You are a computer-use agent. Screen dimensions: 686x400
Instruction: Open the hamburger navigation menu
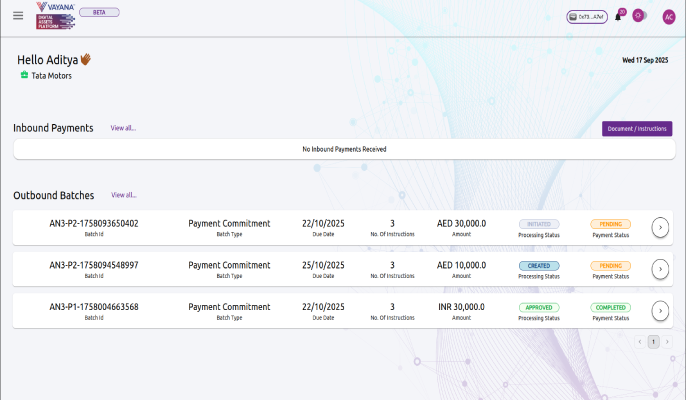(x=18, y=16)
